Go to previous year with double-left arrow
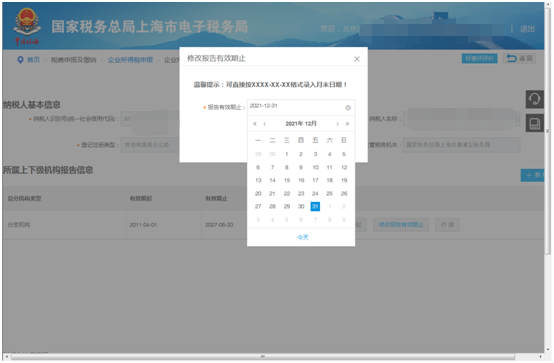Image resolution: width=554 pixels, height=363 pixels. 255,124
